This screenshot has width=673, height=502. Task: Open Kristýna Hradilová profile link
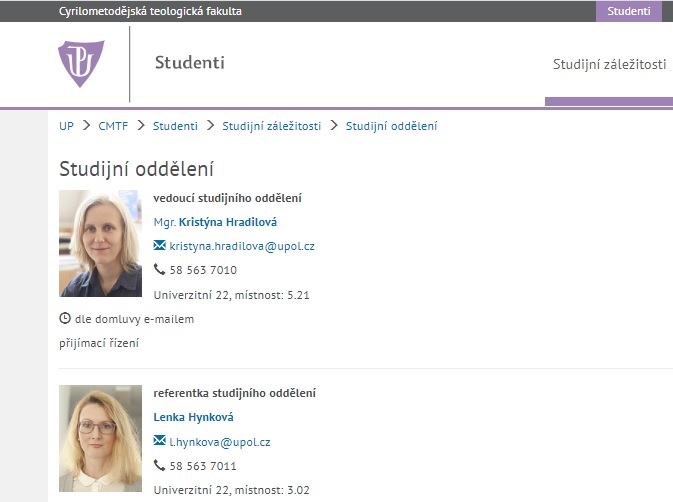pyautogui.click(x=227, y=222)
